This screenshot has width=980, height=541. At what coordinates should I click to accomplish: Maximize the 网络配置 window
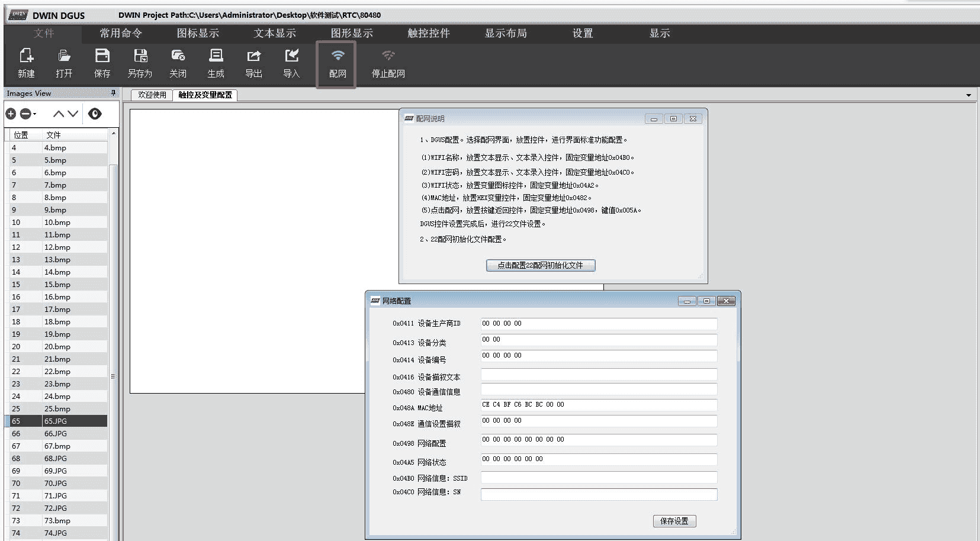[x=706, y=301]
